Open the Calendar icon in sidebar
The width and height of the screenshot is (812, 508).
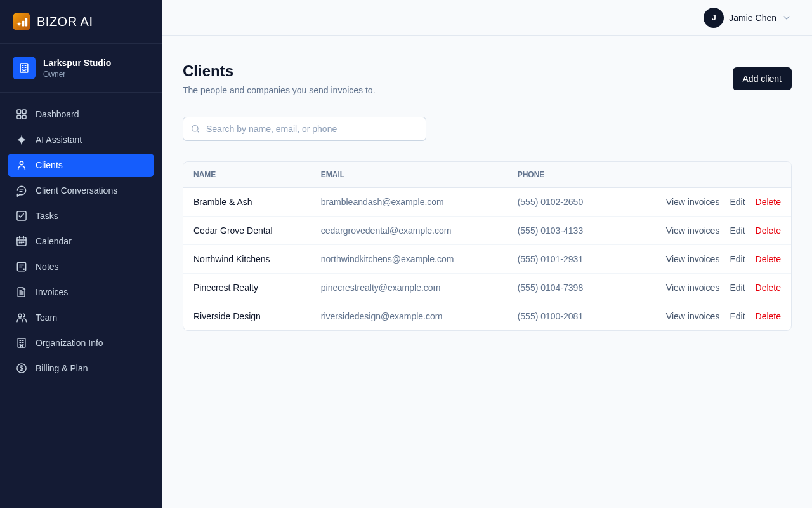click(x=22, y=241)
